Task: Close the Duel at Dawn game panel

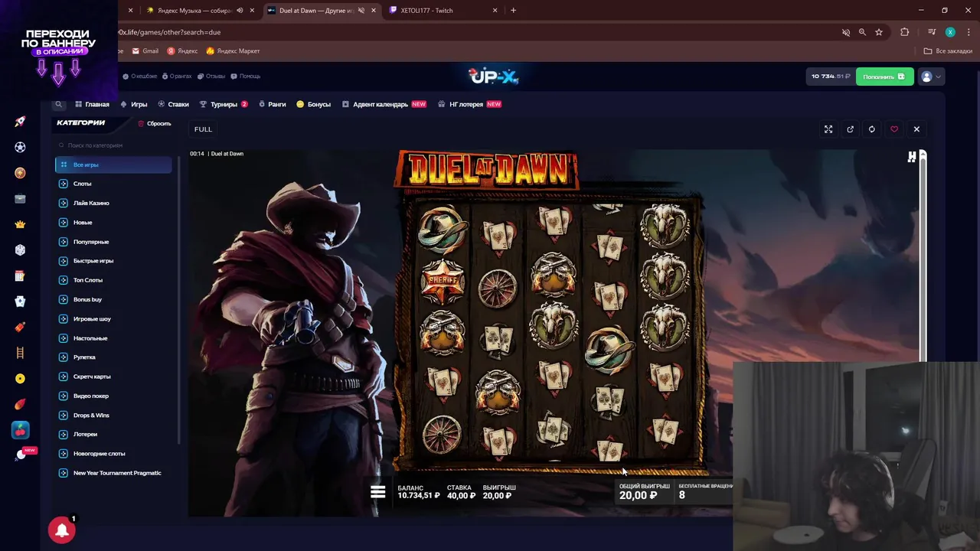Action: [x=916, y=129]
